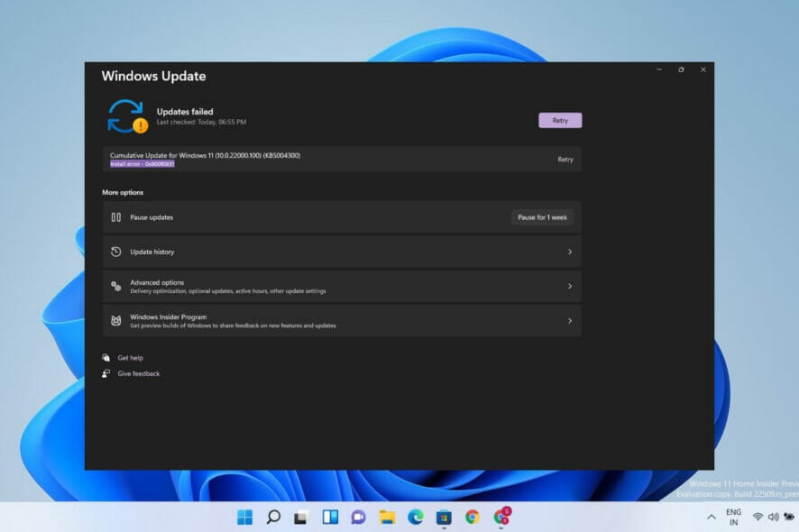
Task: Click the Windows Insider Program icon
Action: [115, 320]
